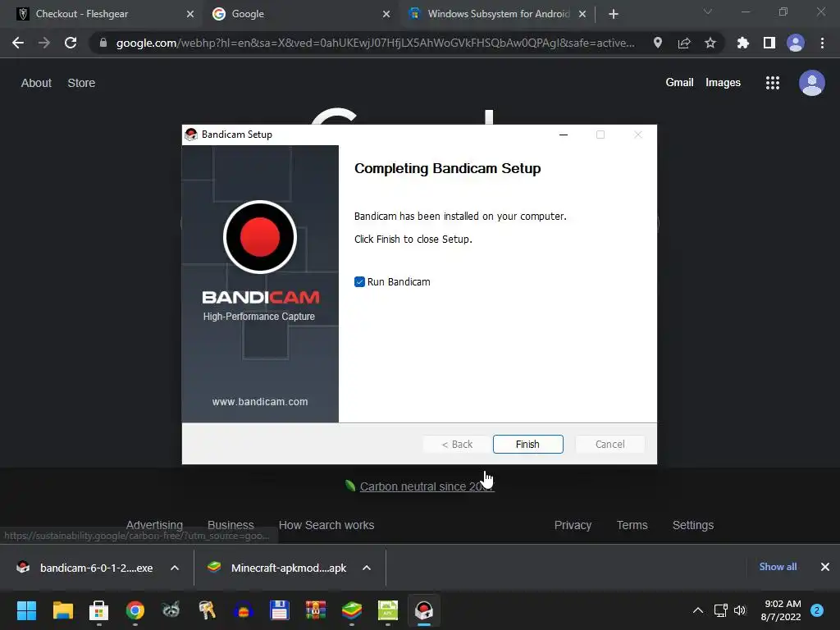Click the disabled Cancel button in Setup
This screenshot has height=630, width=840.
click(609, 444)
